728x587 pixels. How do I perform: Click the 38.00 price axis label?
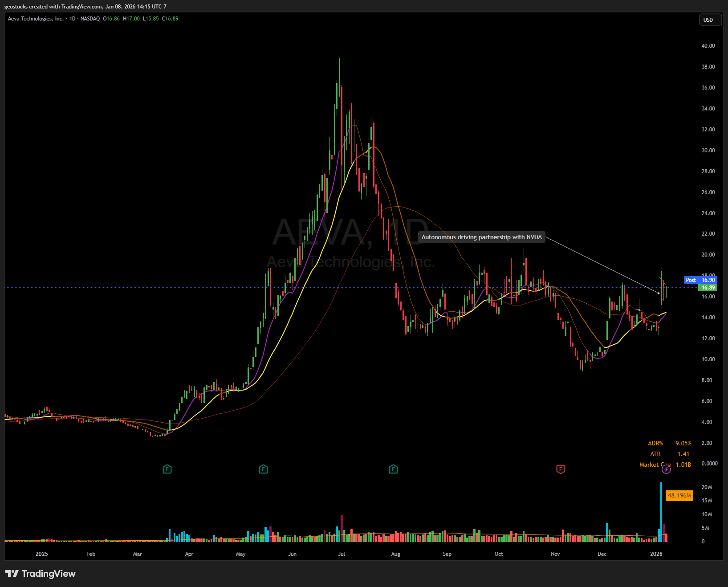coord(708,67)
